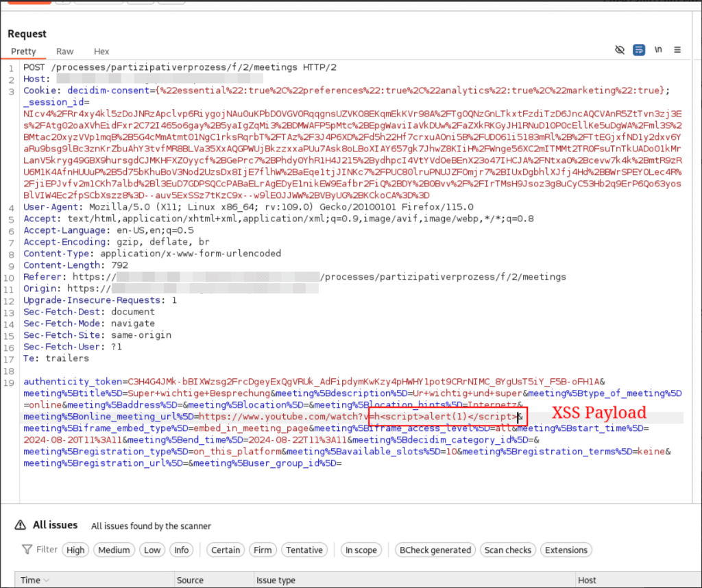Toggle the Info severity filter
This screenshot has height=588, width=702.
(x=181, y=550)
